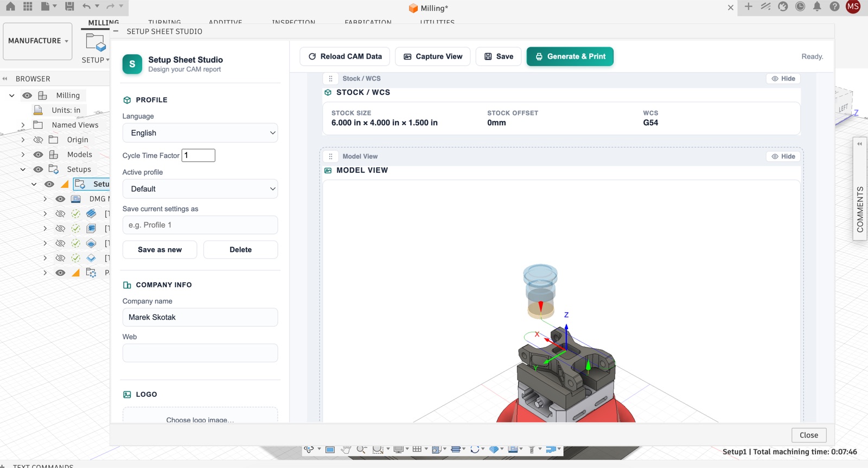868x468 pixels.
Task: Click Save as new profile button
Action: 160,250
